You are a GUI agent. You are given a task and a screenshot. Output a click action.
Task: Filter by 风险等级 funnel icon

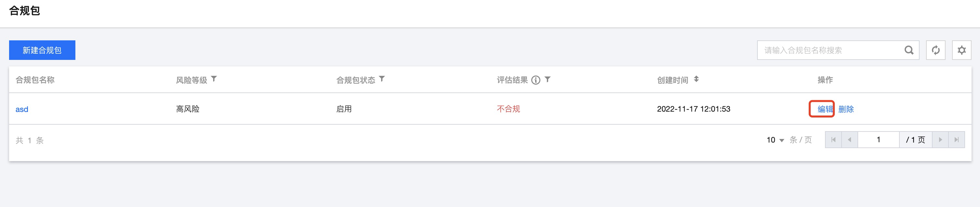pyautogui.click(x=214, y=79)
